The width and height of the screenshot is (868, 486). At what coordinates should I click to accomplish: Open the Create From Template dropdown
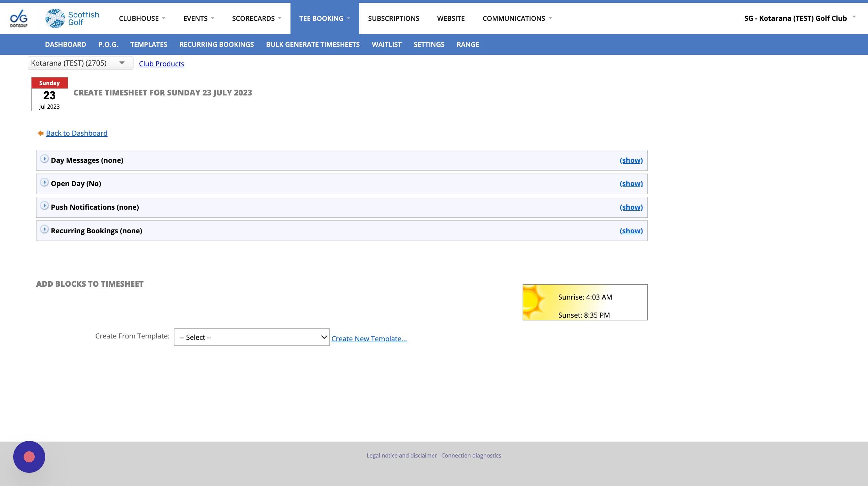coord(252,337)
